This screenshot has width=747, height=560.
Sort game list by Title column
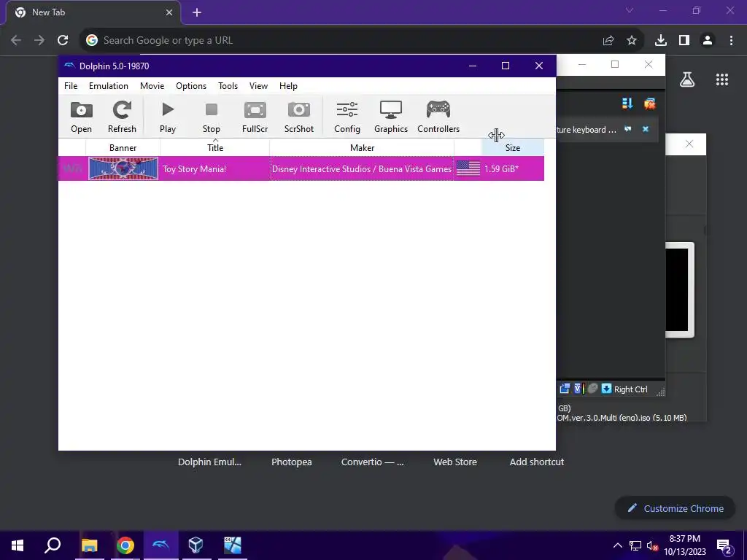point(215,147)
